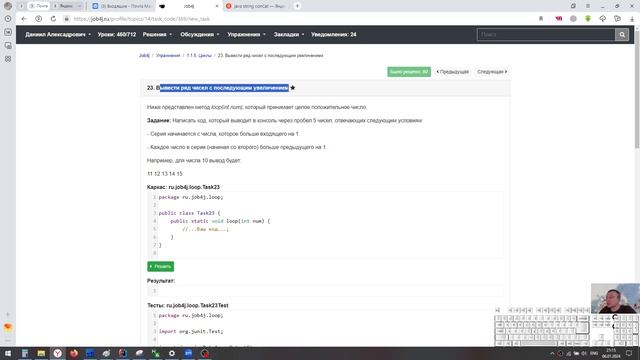Click the green download arrow extension icon
The width and height of the screenshot is (640, 360).
click(x=588, y=19)
